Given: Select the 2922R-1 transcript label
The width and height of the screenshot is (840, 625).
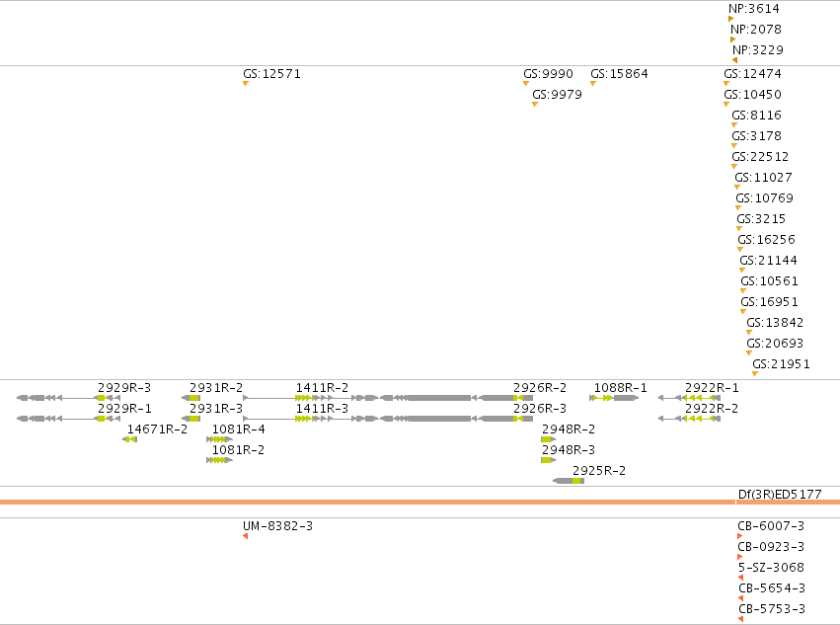Looking at the screenshot, I should click(712, 388).
